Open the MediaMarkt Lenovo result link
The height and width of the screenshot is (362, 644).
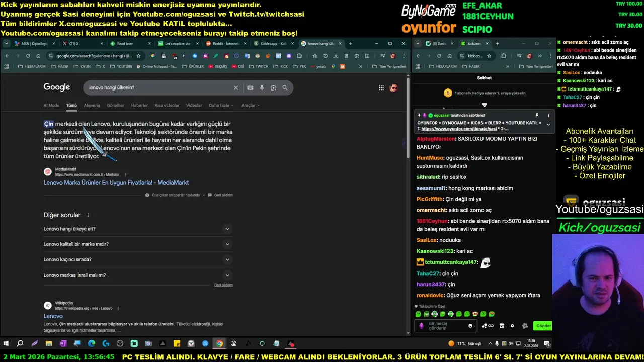pos(116,183)
